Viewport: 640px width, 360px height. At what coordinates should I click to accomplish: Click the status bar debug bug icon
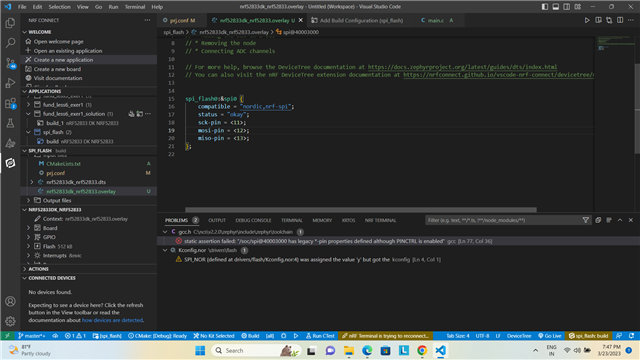click(284, 336)
